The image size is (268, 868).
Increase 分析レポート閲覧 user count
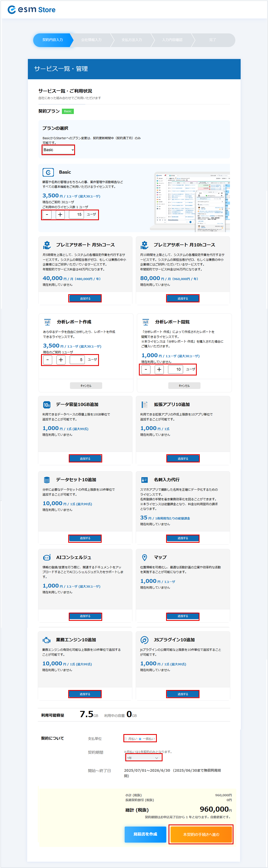(159, 370)
